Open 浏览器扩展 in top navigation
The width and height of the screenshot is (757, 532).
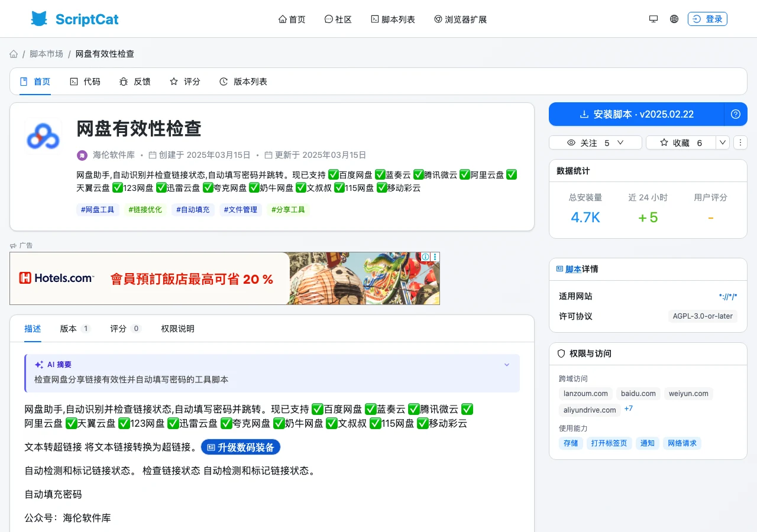coord(461,20)
